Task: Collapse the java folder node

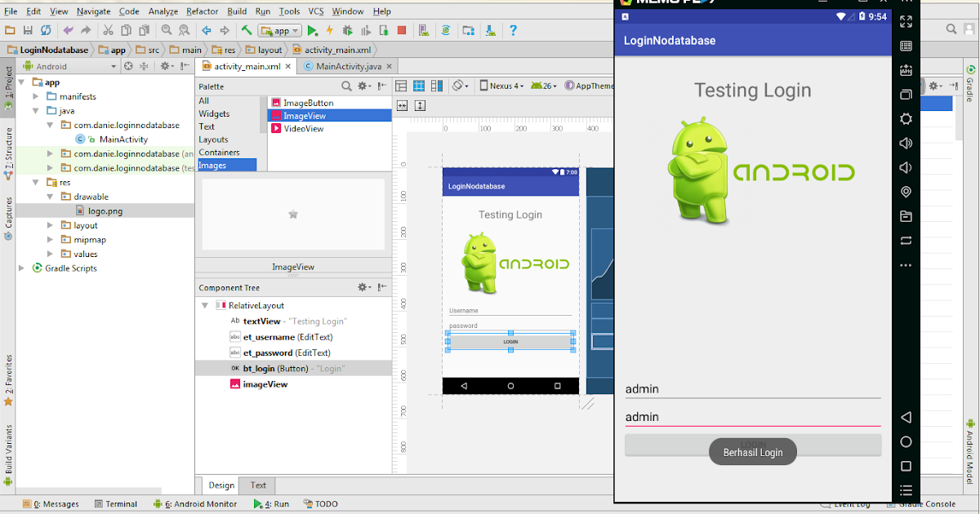Action: tap(36, 111)
